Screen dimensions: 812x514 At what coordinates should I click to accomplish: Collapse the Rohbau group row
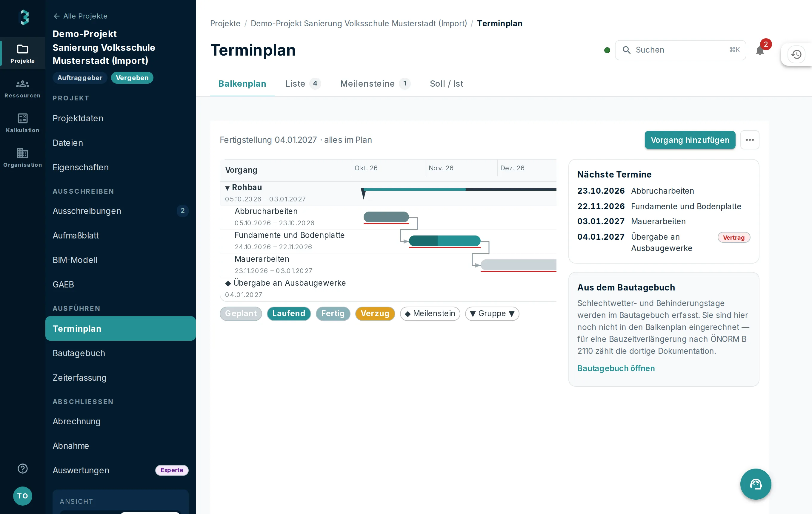[x=227, y=188]
